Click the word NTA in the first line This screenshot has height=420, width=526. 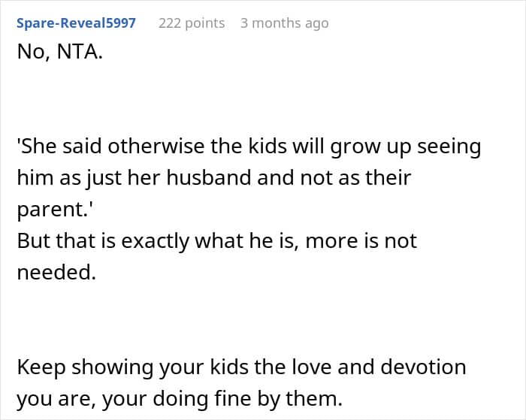click(80, 52)
